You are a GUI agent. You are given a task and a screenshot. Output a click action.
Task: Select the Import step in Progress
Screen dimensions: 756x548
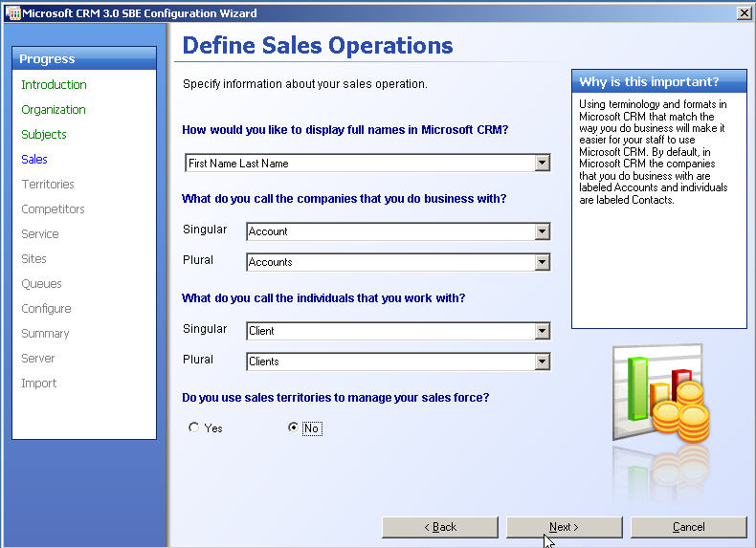click(x=39, y=384)
